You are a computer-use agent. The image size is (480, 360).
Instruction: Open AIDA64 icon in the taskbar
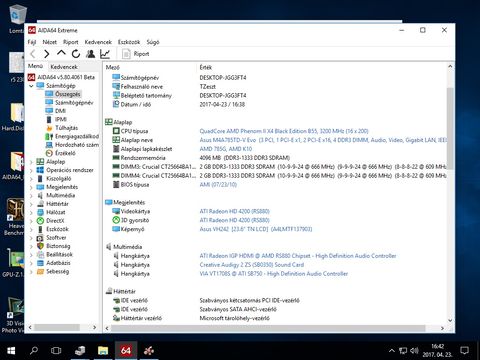click(x=126, y=350)
